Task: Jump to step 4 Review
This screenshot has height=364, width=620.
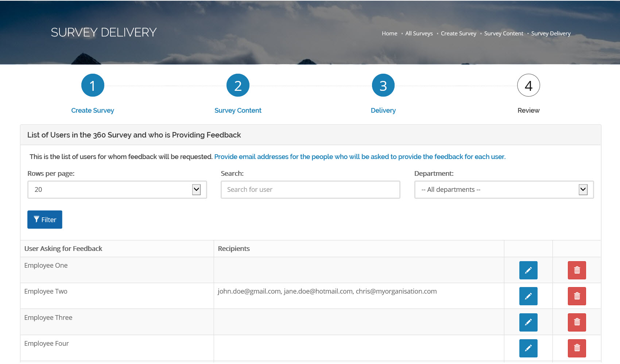Action: [x=528, y=86]
